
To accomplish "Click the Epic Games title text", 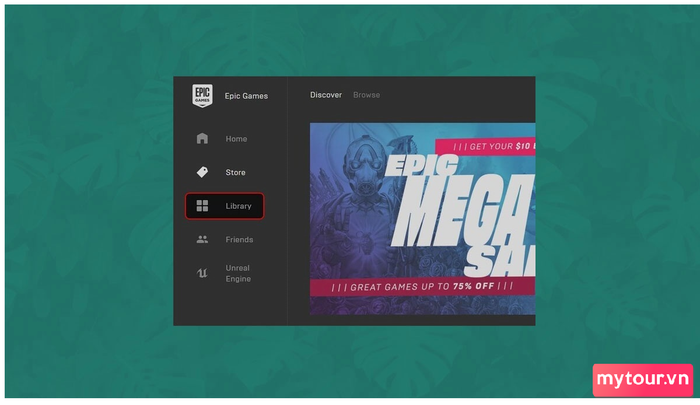I will 246,96.
